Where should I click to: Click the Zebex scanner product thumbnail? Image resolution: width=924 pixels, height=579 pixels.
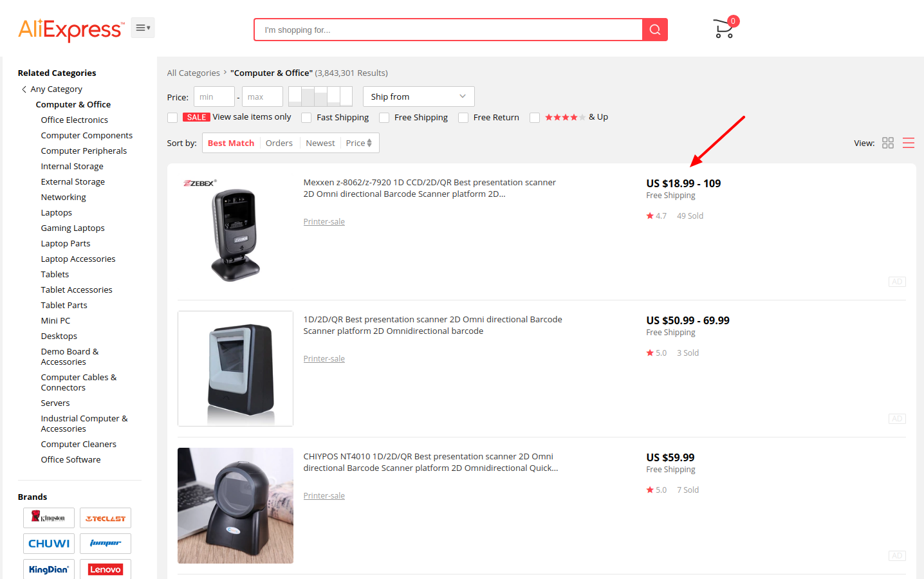pyautogui.click(x=236, y=232)
